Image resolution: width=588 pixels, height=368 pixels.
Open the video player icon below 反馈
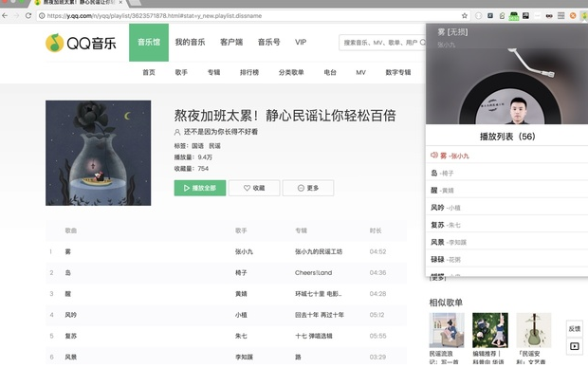click(x=574, y=346)
